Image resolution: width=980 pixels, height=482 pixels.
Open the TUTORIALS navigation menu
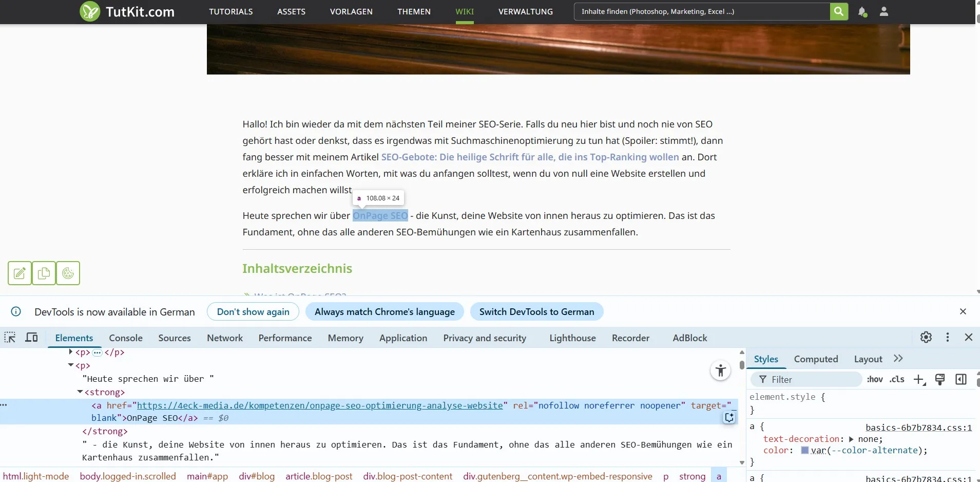[x=231, y=11]
